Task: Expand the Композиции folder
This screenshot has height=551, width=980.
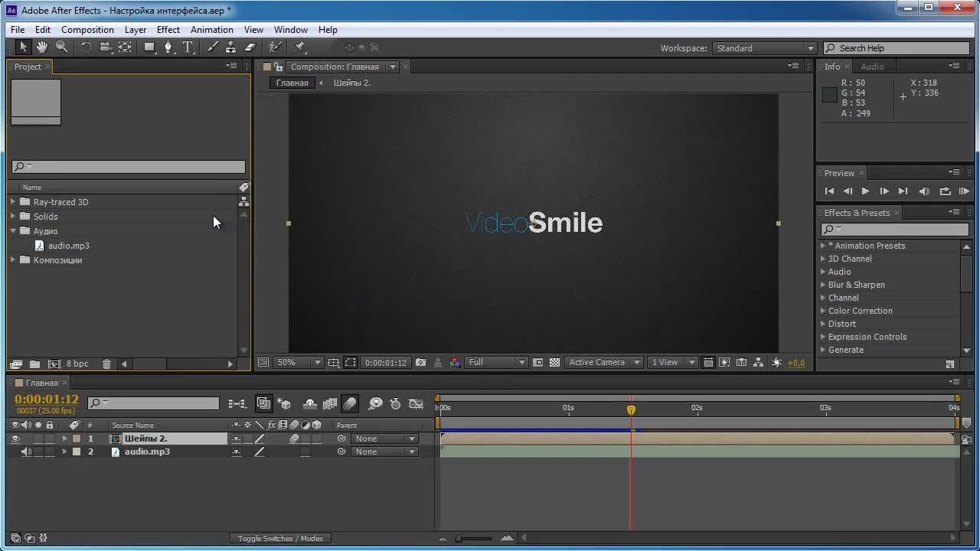Action: (13, 260)
